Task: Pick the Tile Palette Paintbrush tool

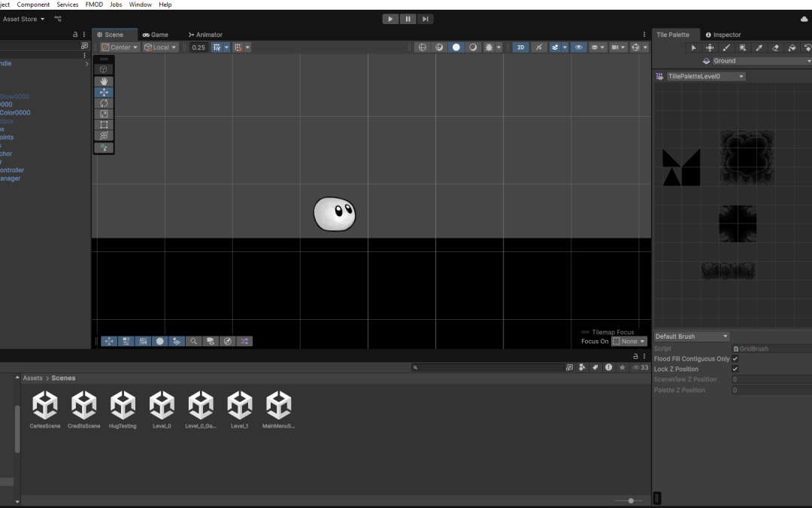Action: 726,47
